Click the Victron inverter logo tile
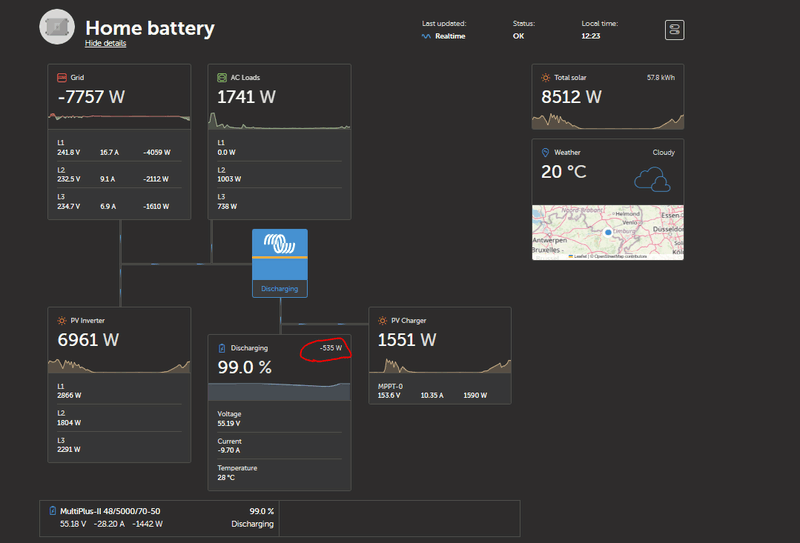Viewport: 800px width, 543px height. [x=280, y=254]
